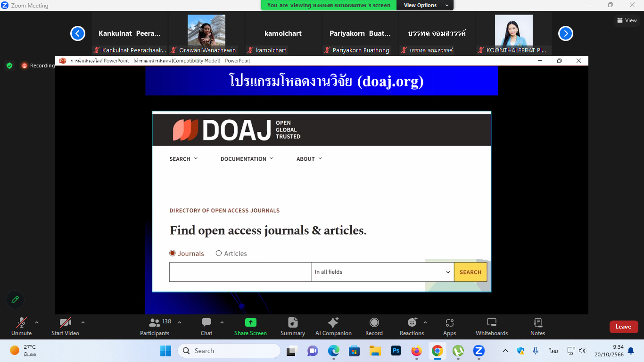Turn on camera with Start Video
The image size is (644, 362).
pos(65,323)
